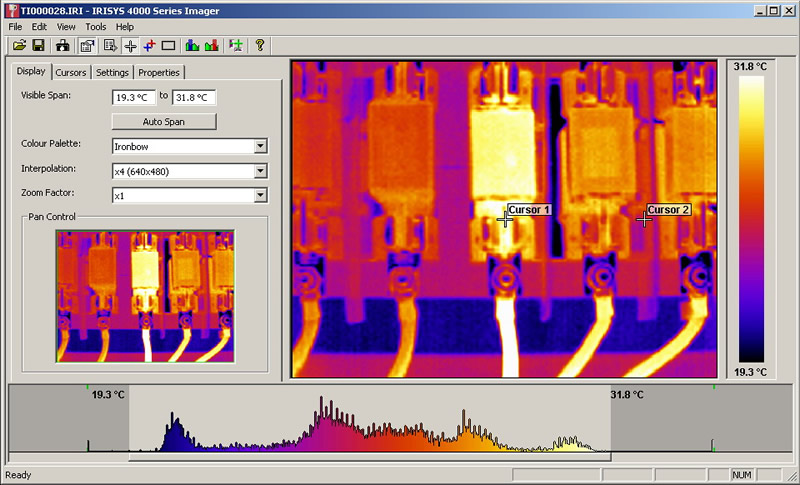Switch to the Cursors tab
The height and width of the screenshot is (485, 800).
point(71,72)
